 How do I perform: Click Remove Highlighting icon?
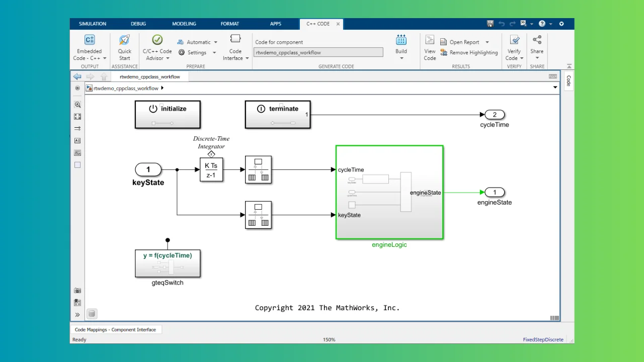click(444, 52)
